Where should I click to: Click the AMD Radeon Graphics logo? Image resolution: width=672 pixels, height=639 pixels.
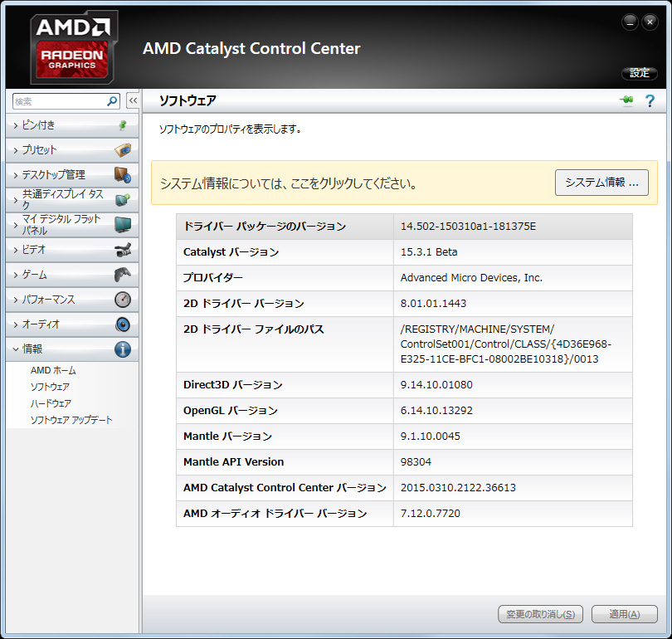click(73, 47)
